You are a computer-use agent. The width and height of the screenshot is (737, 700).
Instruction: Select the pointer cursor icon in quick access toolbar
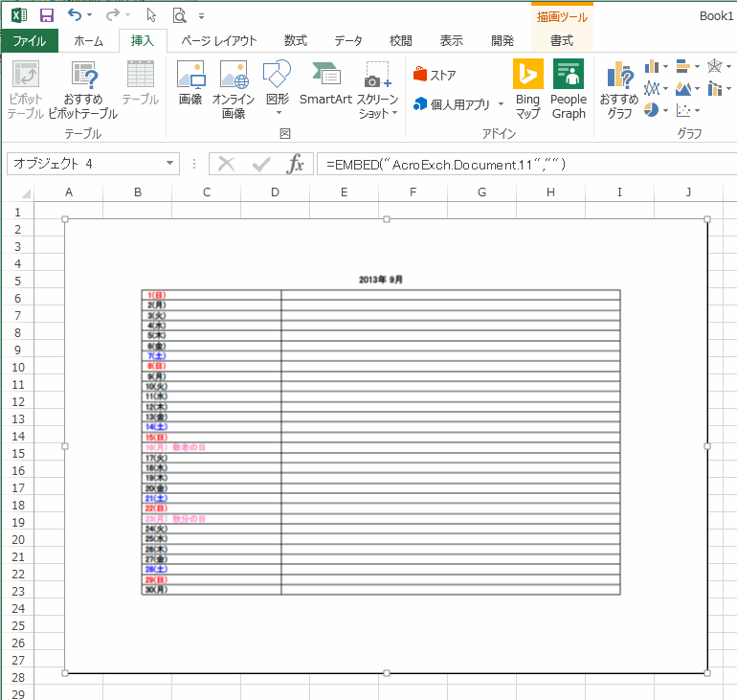click(x=151, y=15)
